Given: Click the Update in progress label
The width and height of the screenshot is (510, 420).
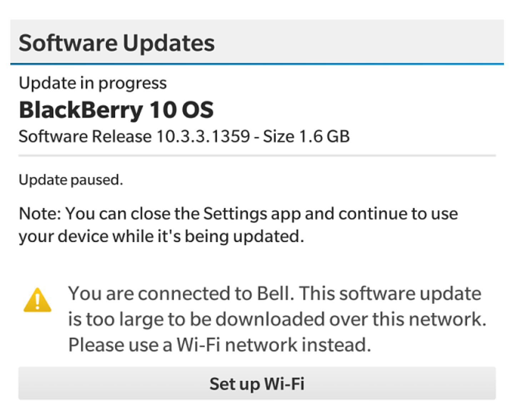Looking at the screenshot, I should point(92,84).
